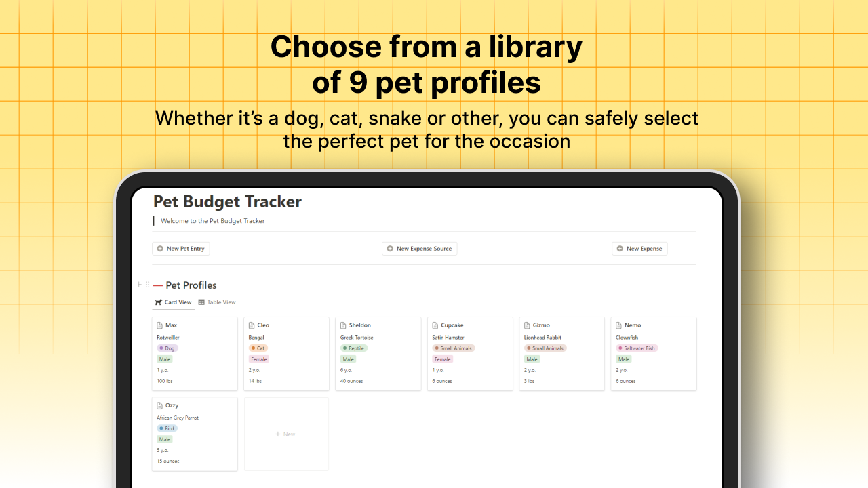Click the page icon on Max's card
The height and width of the screenshot is (488, 868).
[160, 325]
